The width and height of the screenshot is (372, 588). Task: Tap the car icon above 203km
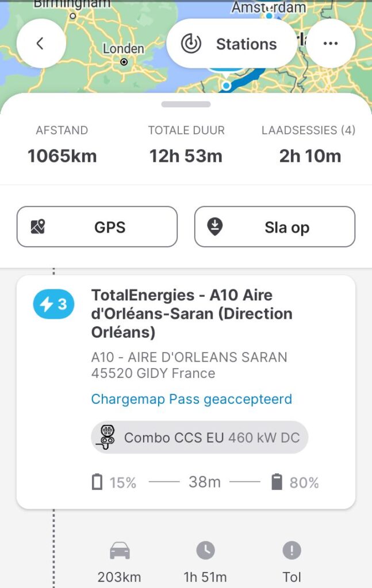(x=120, y=551)
